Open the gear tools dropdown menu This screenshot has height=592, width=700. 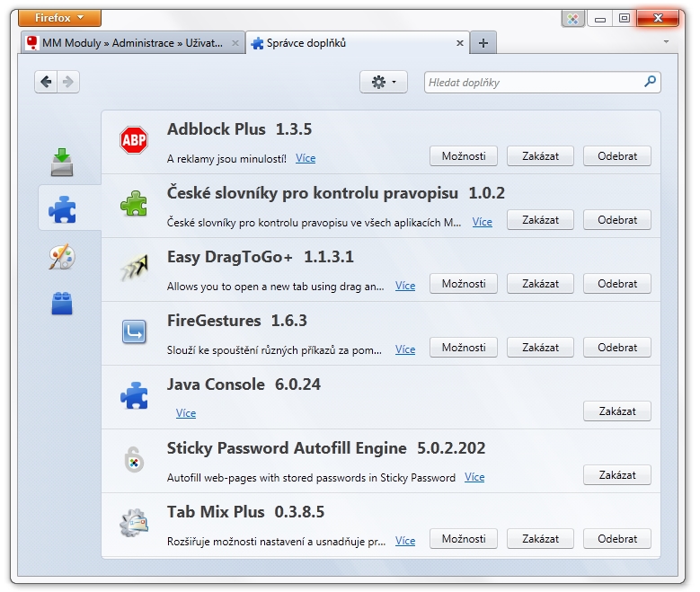click(384, 82)
